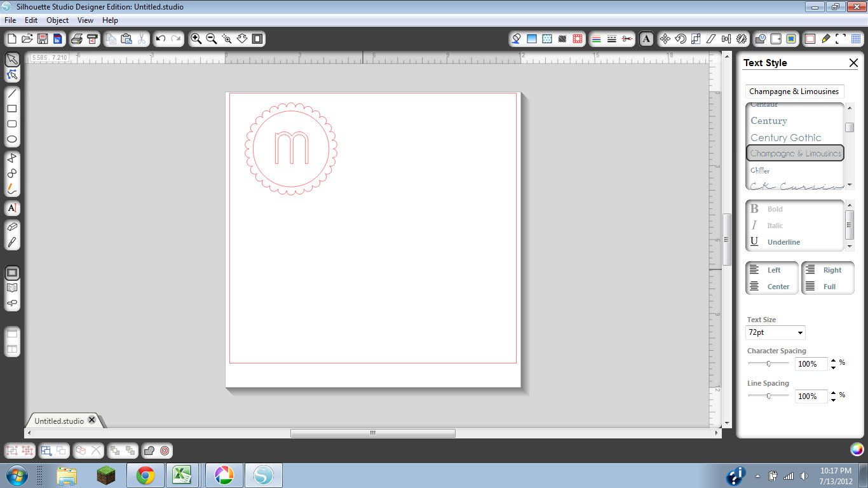Open Google Chrome from the taskbar

point(146,475)
